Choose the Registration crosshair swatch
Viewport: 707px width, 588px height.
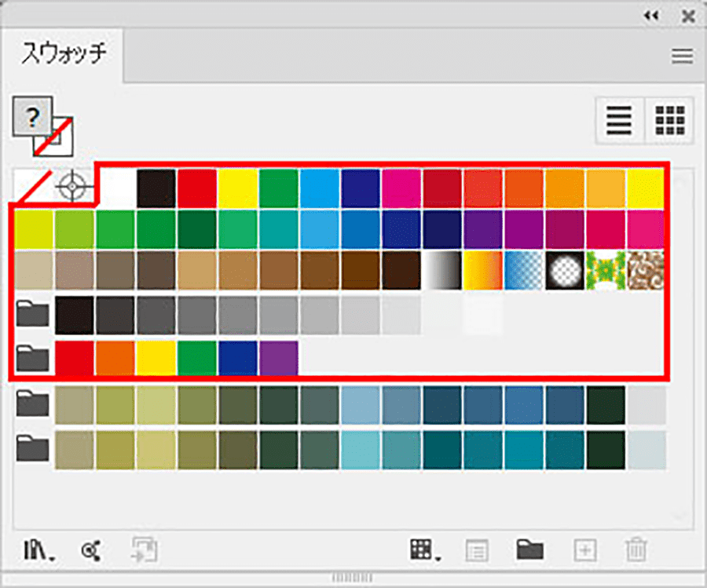73,185
